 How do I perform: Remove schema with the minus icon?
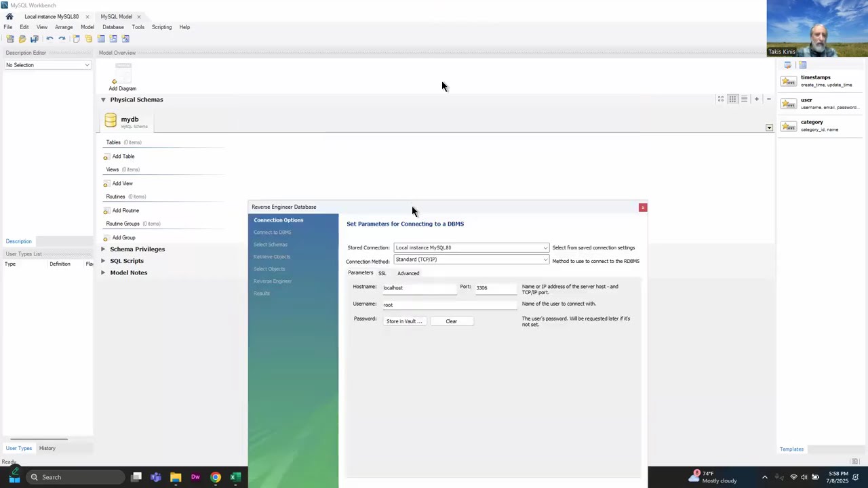coord(768,99)
